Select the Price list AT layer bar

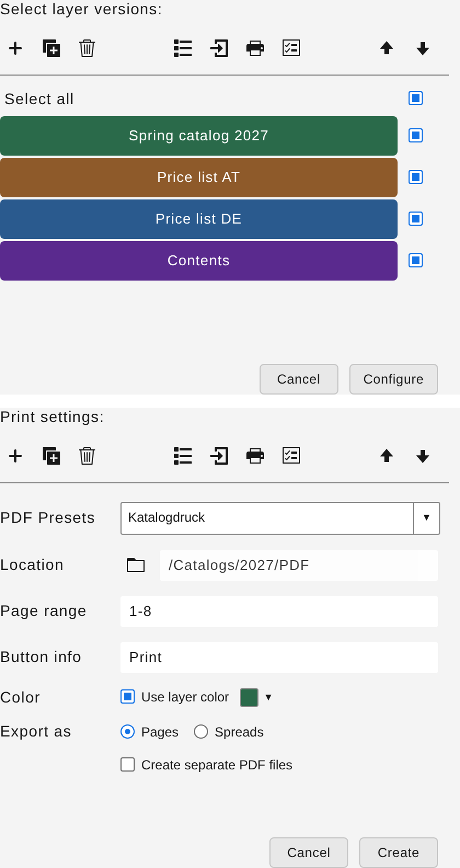pyautogui.click(x=199, y=178)
